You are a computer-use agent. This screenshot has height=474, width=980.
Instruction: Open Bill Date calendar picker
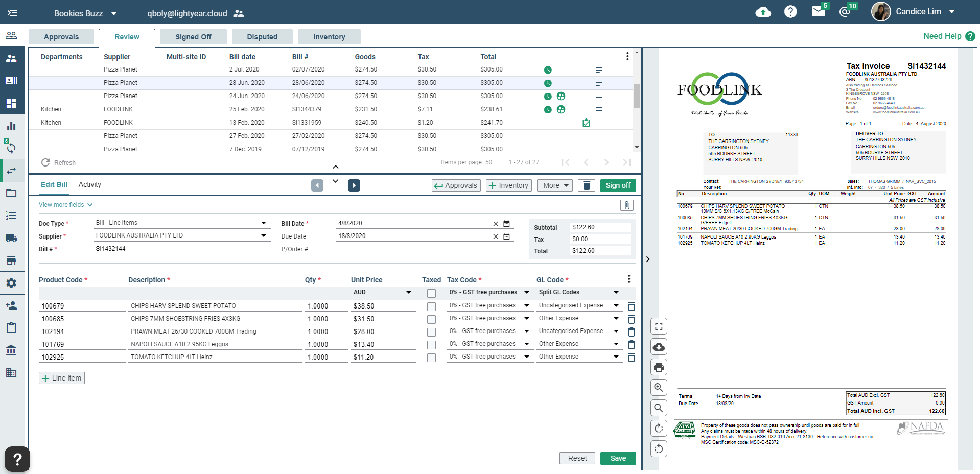506,224
